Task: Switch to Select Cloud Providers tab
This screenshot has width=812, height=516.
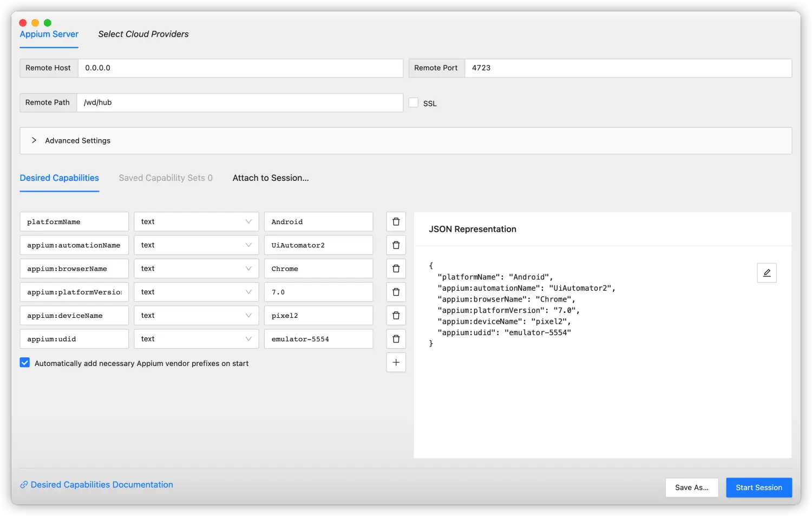Action: 143,34
